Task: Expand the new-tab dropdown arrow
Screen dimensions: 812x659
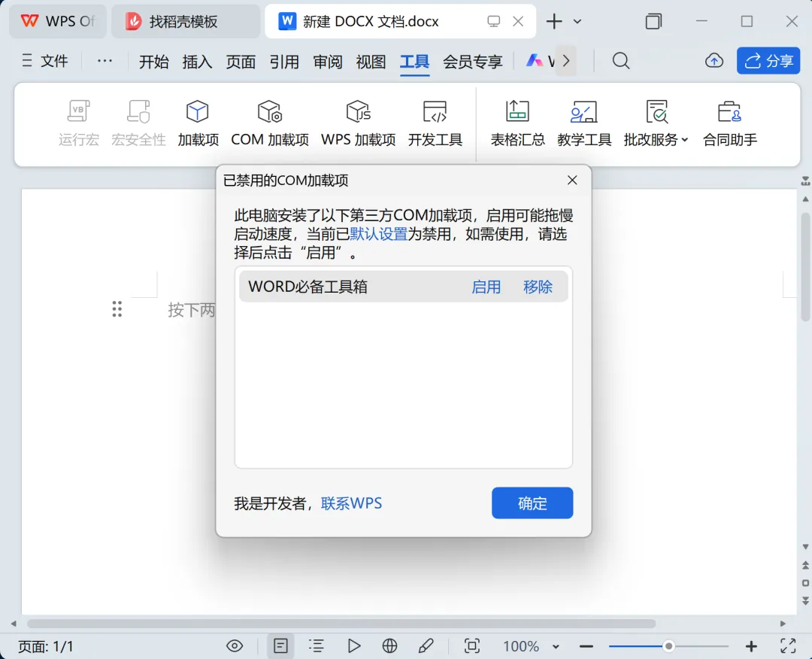Action: tap(577, 21)
